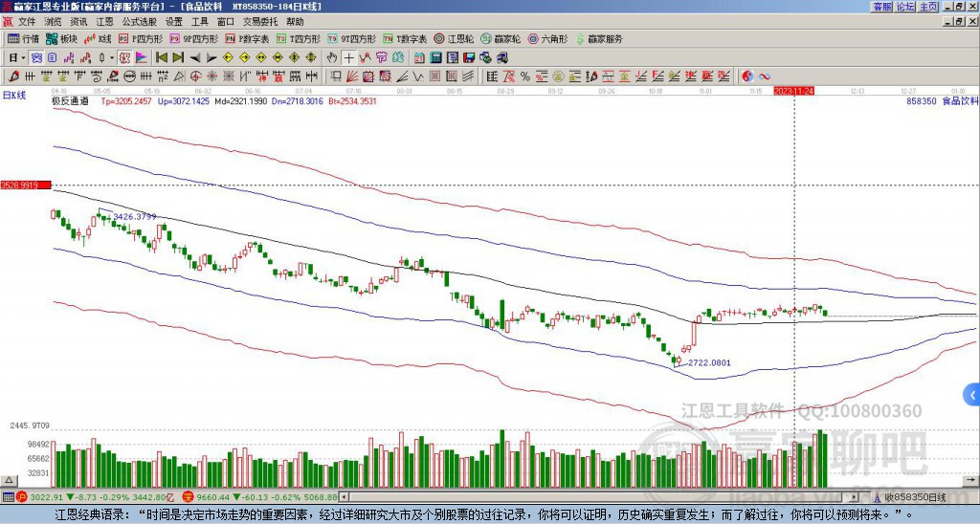Image resolution: width=980 pixels, height=524 pixels.
Task: Click the up-triangle button at chart bottom-left
Action: click(x=8, y=480)
